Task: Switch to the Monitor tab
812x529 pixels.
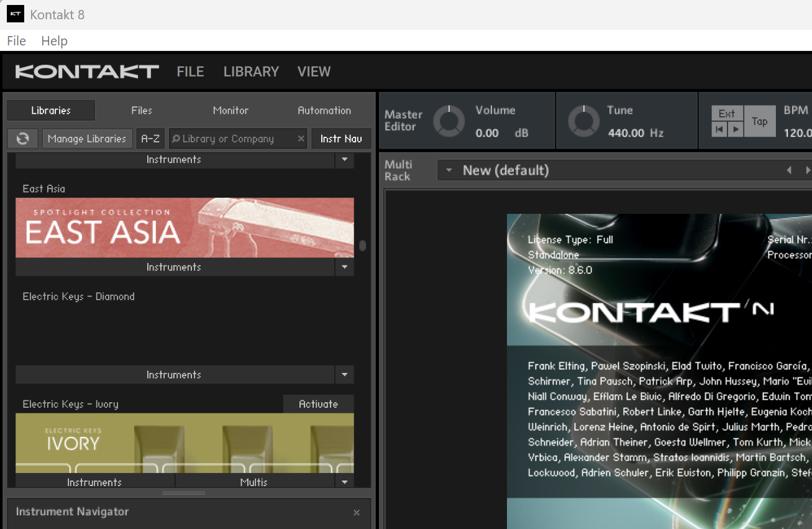Action: 230,111
